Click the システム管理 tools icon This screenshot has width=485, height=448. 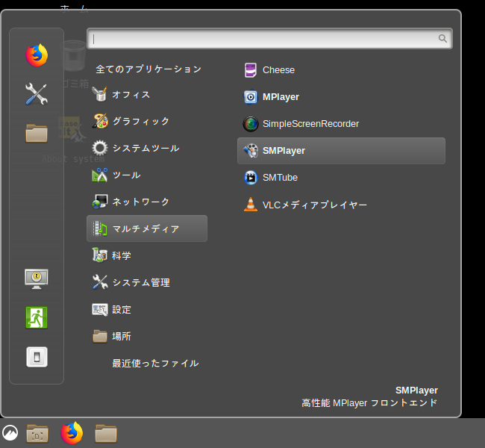click(100, 282)
